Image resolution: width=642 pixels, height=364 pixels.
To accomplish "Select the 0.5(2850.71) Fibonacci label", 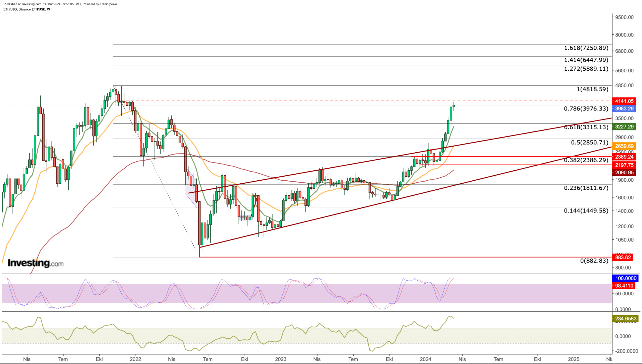I will (590, 143).
